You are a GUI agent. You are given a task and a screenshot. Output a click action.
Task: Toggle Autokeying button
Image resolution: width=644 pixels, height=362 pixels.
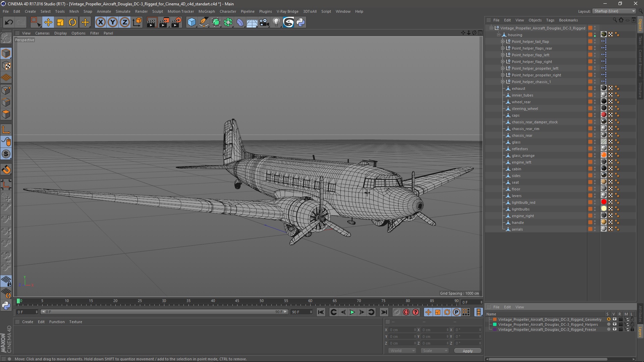[406, 312]
